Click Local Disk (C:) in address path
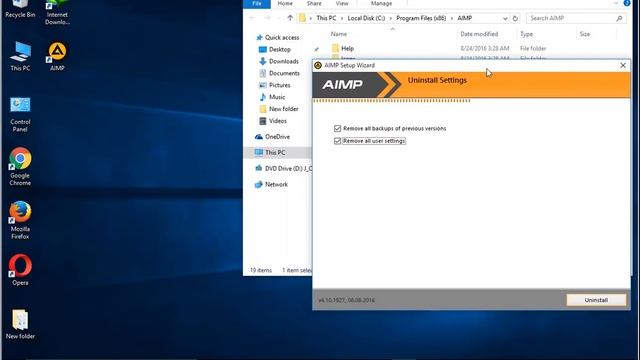 366,18
